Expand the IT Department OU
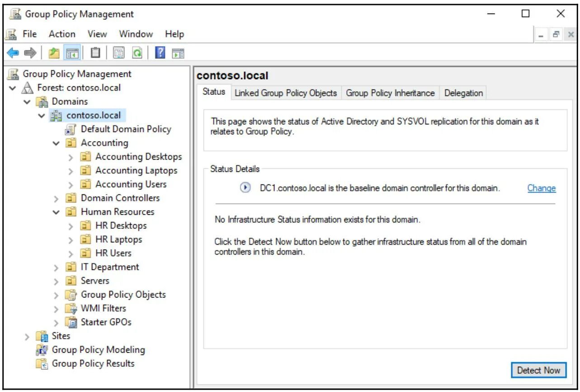 click(57, 267)
